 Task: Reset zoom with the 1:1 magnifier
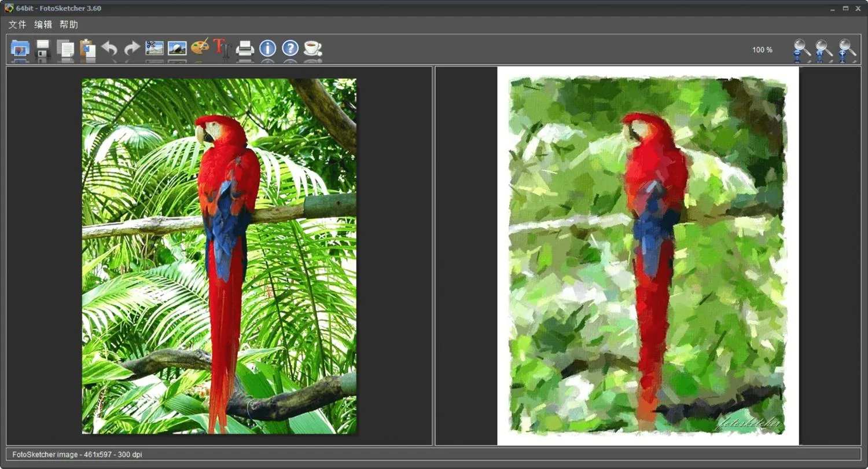[x=822, y=49]
